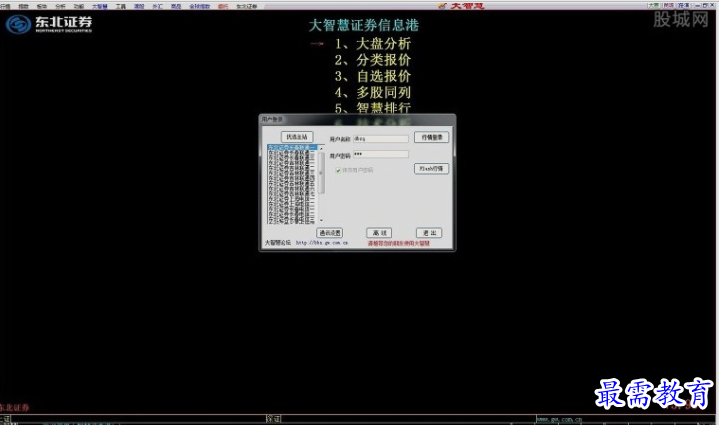Click the Flash行情 button
The height and width of the screenshot is (425, 719).
click(431, 169)
